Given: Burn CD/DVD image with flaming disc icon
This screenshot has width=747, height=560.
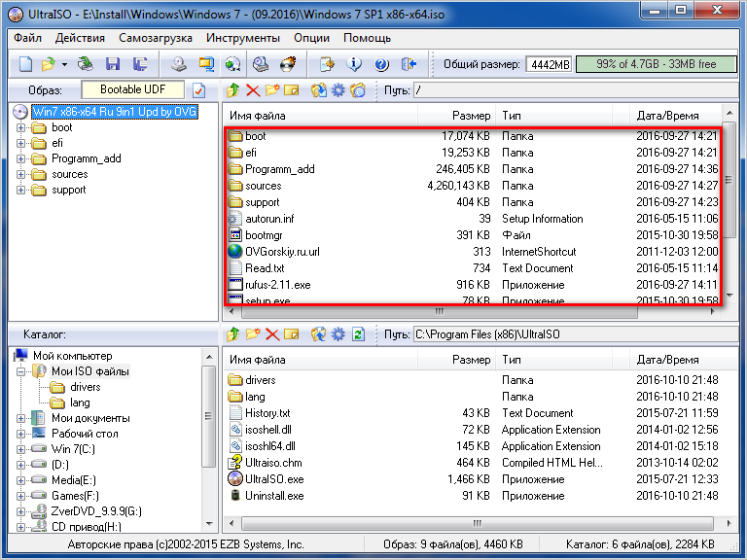Looking at the screenshot, I should 288,64.
